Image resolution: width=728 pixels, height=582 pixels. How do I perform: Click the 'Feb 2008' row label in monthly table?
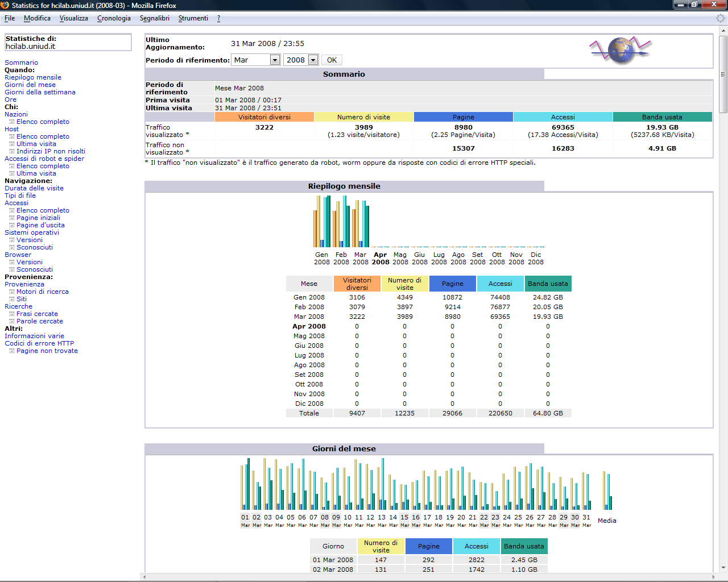(x=309, y=307)
